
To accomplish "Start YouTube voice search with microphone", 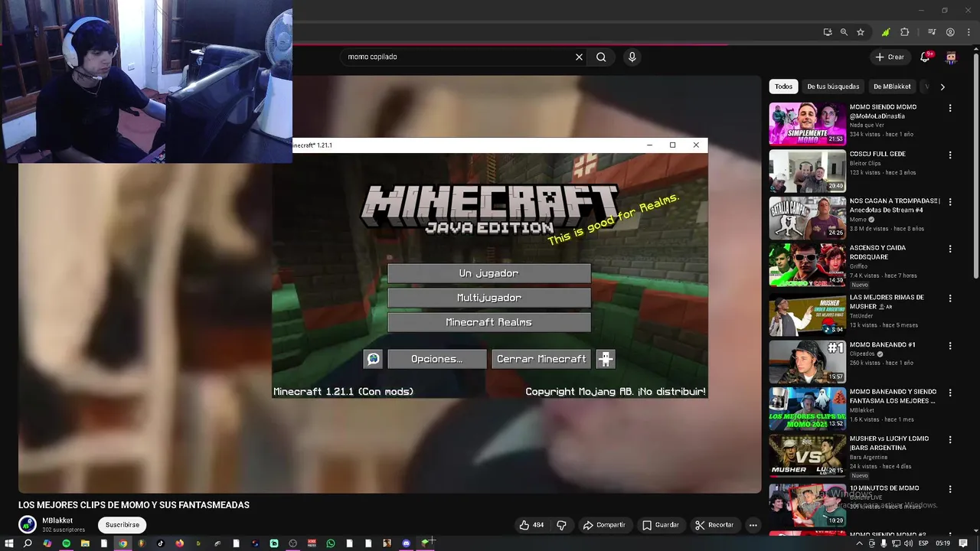I will tap(632, 57).
